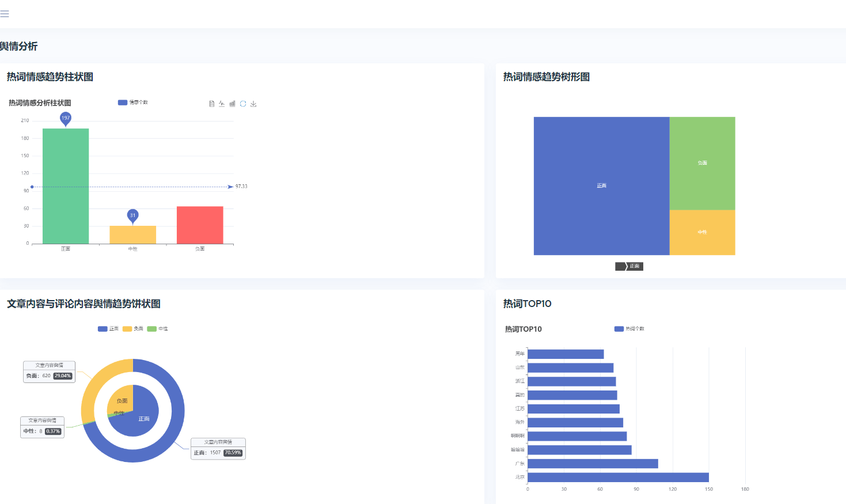Viewport: 846px width, 504px height.
Task: Click the yellow 中性 treemap block
Action: click(x=703, y=232)
